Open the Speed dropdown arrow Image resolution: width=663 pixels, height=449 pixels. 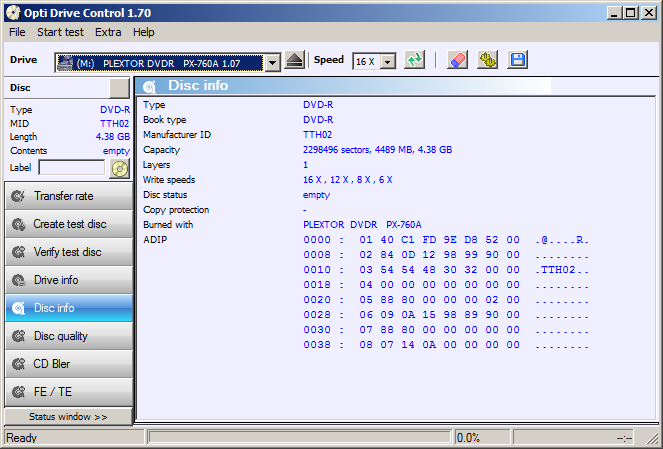(388, 62)
